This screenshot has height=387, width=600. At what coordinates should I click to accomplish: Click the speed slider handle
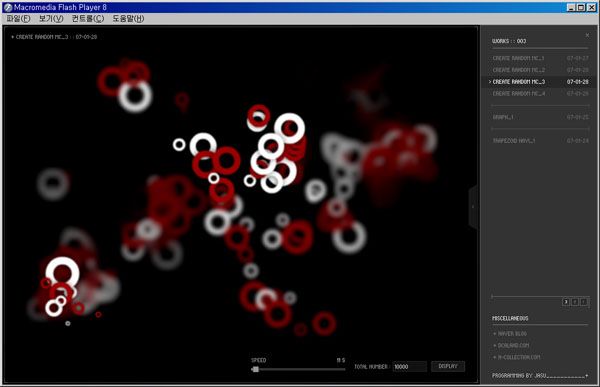[x=256, y=369]
